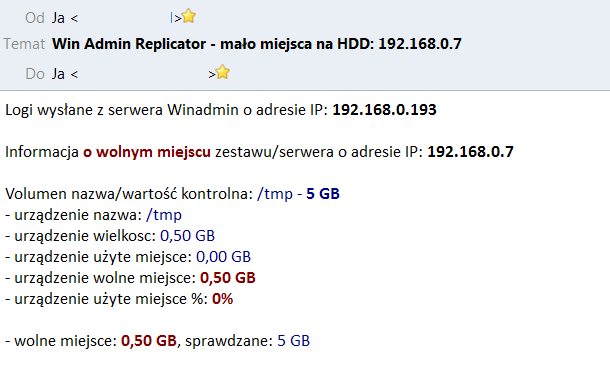Click the 0,50 GB value after urządzenie wielkosc
The width and height of the screenshot is (610, 372).
coord(188,236)
